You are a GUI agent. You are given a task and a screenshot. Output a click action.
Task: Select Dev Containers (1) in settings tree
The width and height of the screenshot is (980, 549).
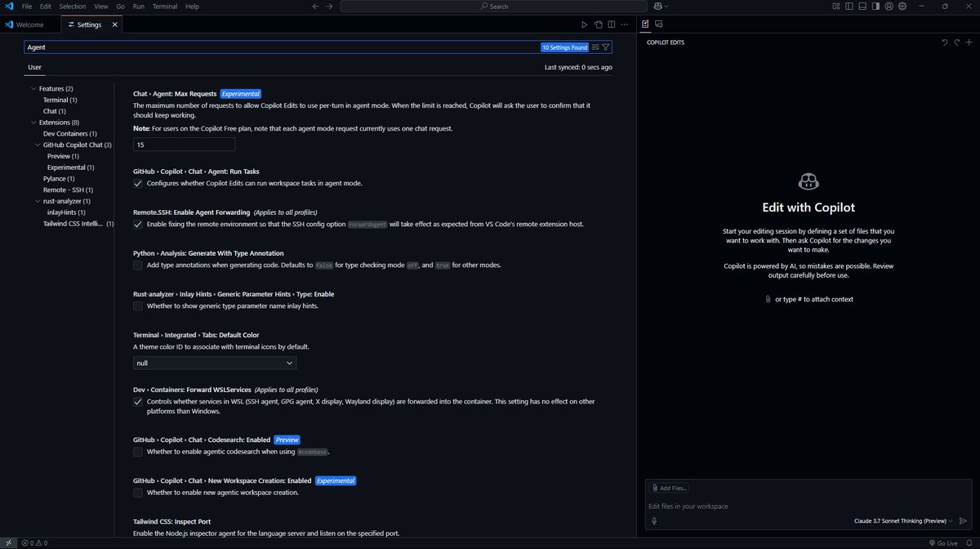click(70, 133)
